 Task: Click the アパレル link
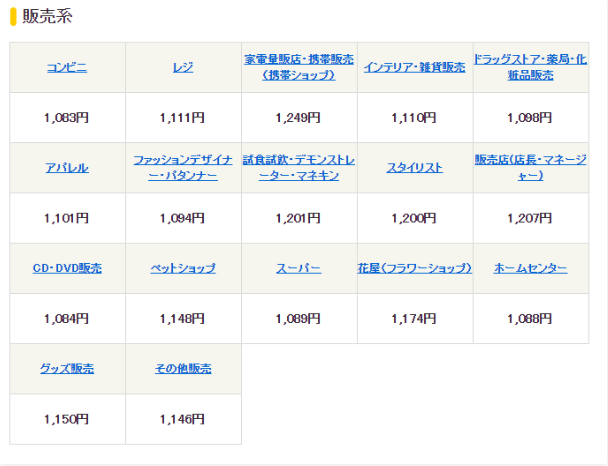tap(67, 168)
